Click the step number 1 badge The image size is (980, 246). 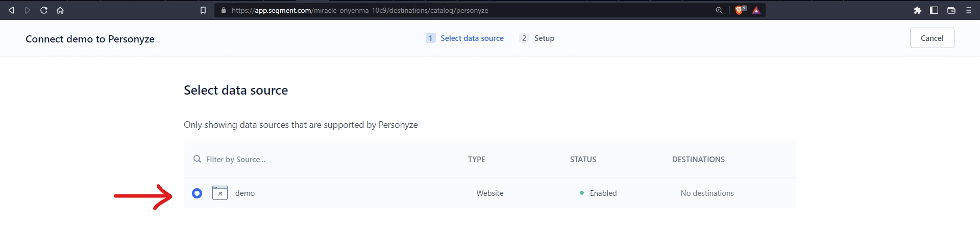click(x=431, y=38)
